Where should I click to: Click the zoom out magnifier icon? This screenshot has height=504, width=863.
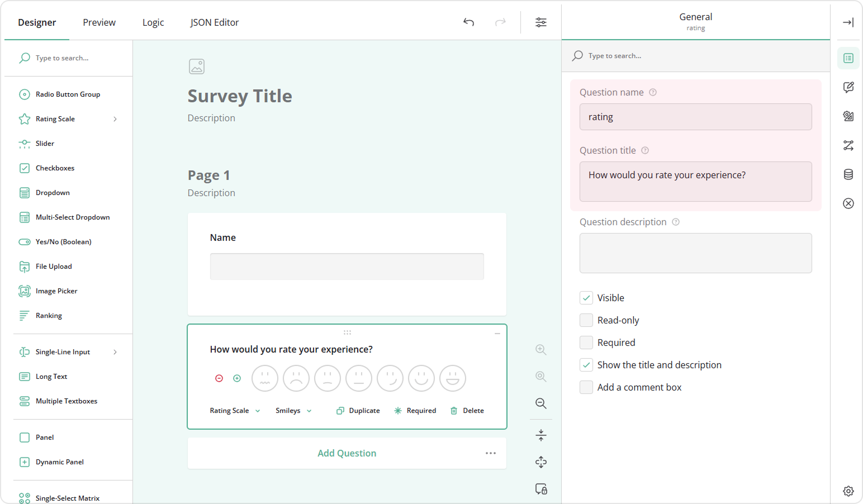540,403
